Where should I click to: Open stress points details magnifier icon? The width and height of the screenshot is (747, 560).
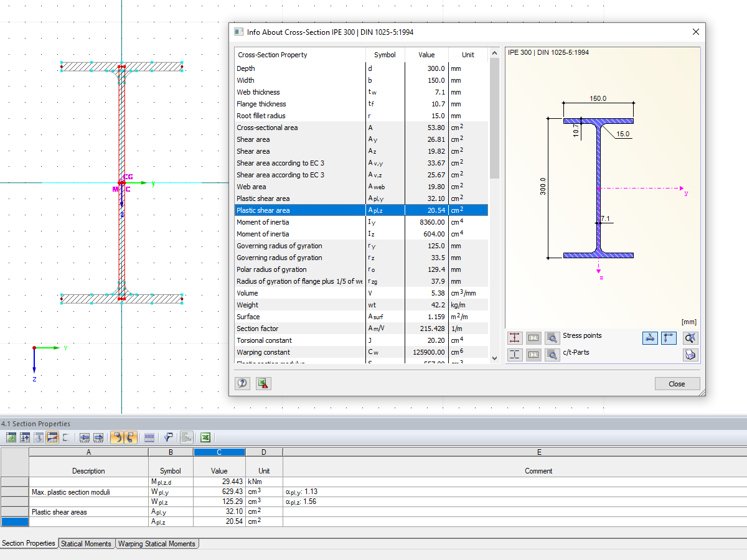point(552,338)
